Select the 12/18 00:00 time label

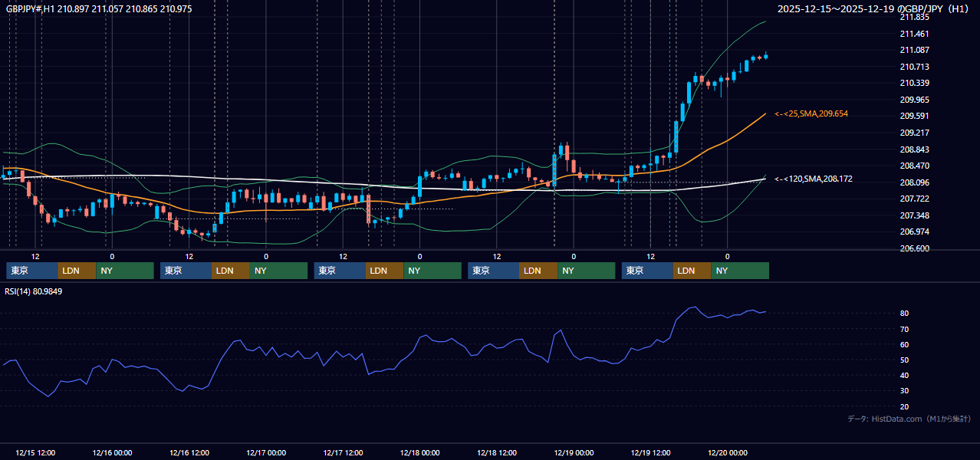(420, 453)
